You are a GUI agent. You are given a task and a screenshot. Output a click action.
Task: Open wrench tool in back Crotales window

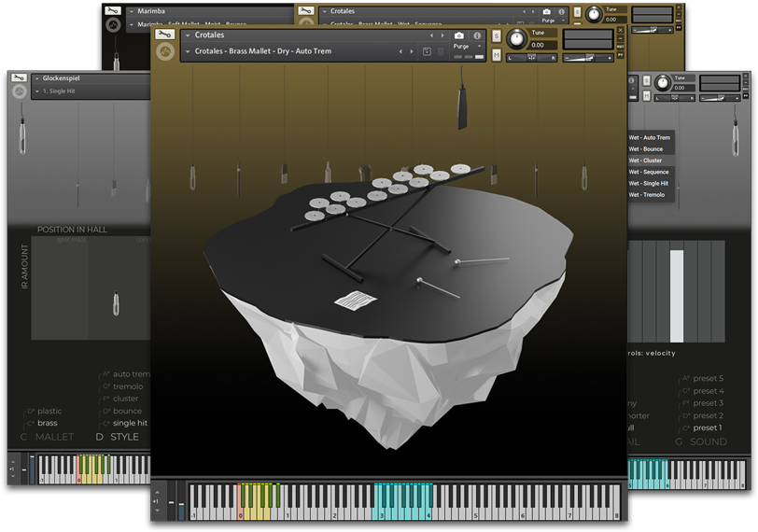(x=305, y=10)
